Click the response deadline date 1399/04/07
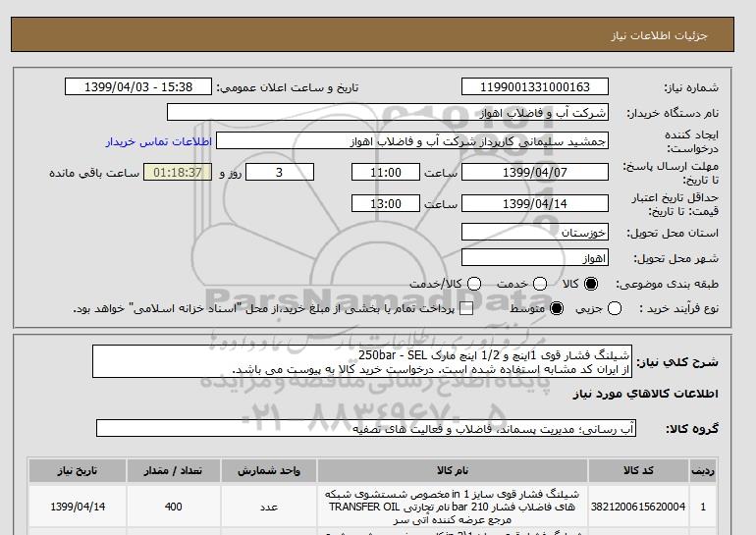 (x=535, y=173)
